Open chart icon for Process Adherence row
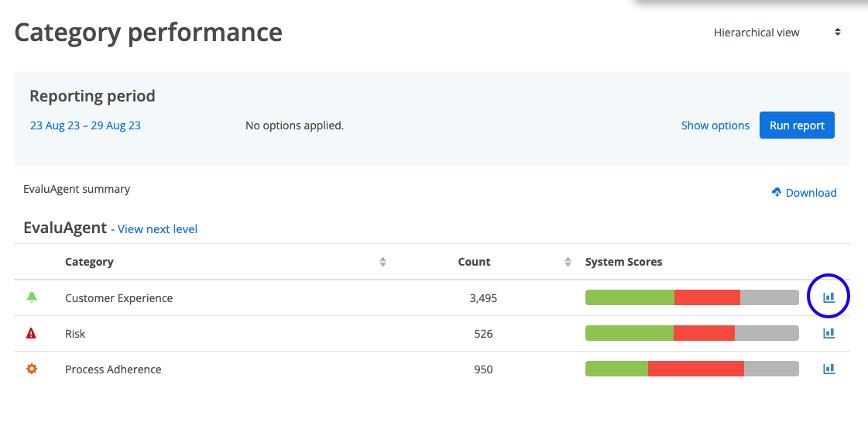The height and width of the screenshot is (426, 868). 829,369
